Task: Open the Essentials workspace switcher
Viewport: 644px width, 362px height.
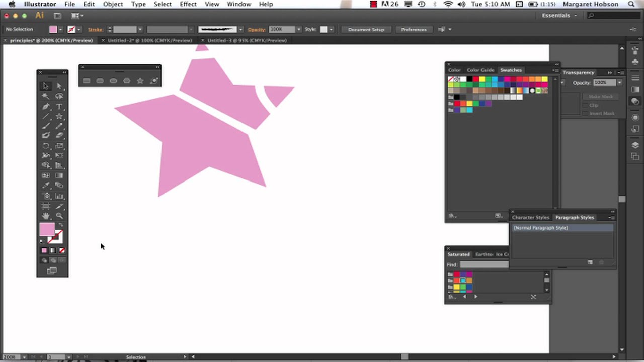Action: pyautogui.click(x=559, y=16)
